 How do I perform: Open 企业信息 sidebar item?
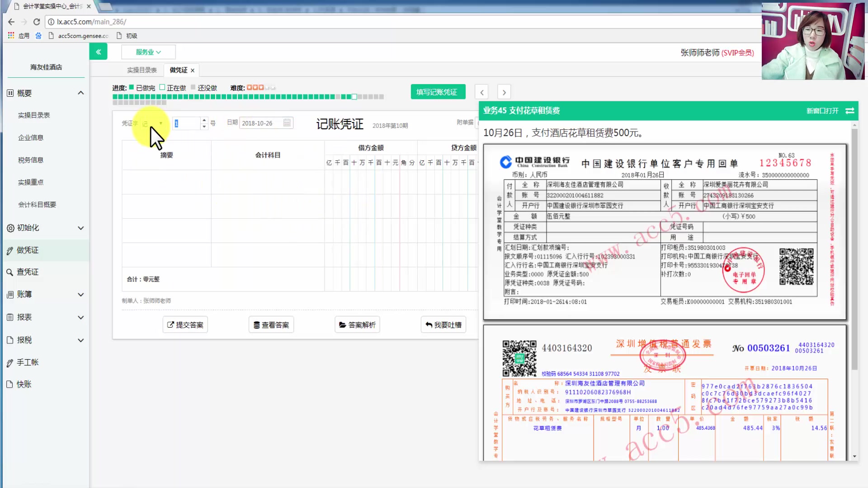tap(31, 138)
